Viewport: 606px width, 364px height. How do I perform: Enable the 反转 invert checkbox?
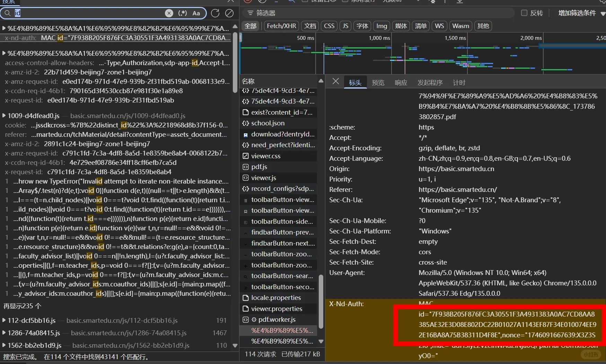(524, 13)
